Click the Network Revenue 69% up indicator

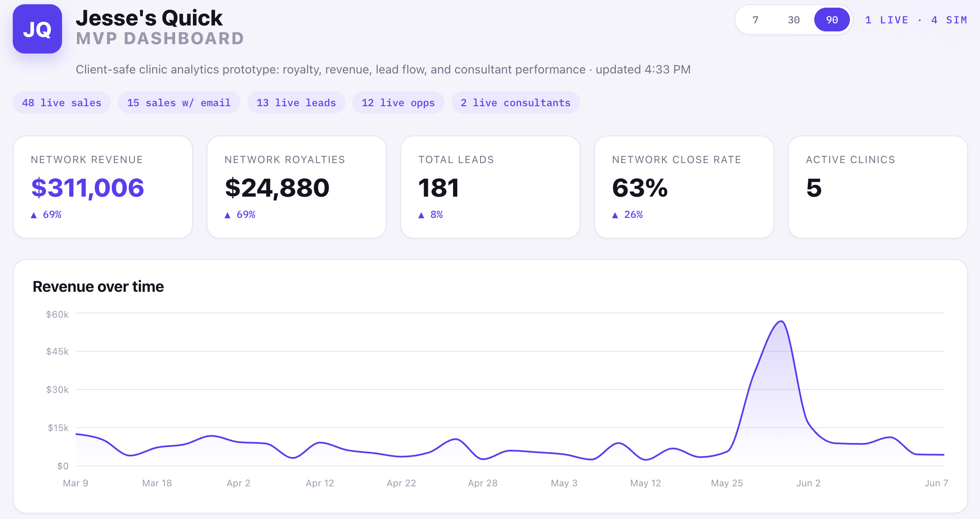[x=46, y=214]
